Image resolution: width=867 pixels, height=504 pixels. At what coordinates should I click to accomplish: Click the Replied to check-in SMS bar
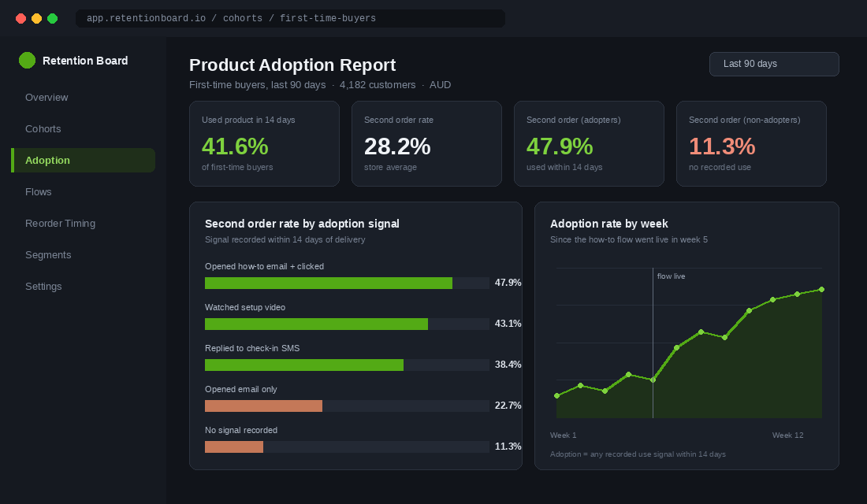pyautogui.click(x=304, y=365)
